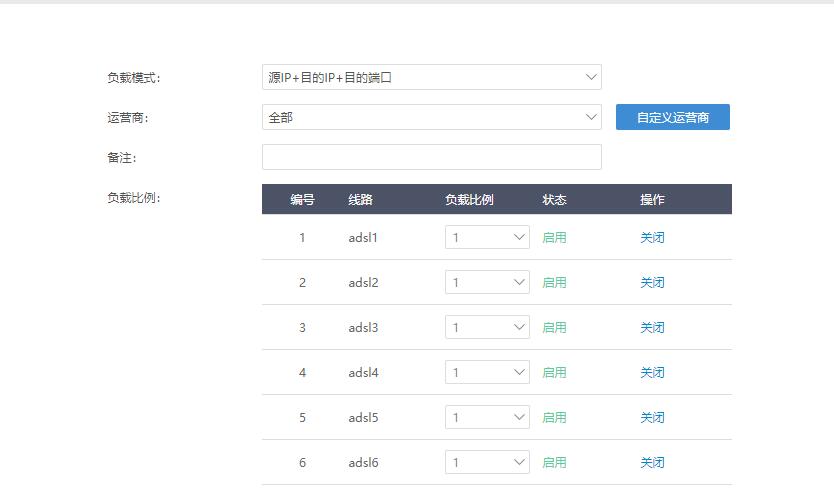Open load ratio dropdown for adsl5

click(487, 417)
